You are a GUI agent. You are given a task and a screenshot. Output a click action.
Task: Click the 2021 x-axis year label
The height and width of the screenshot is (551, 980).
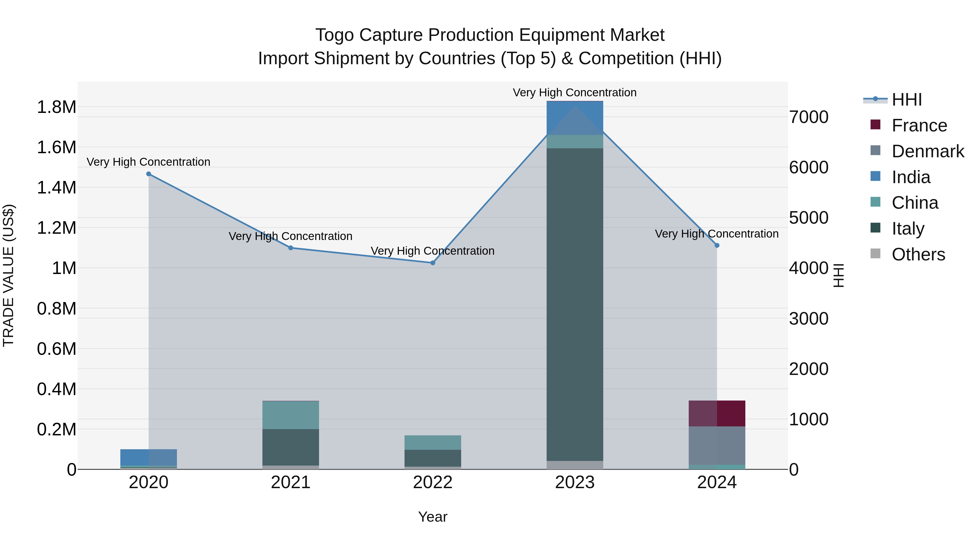[x=291, y=482]
